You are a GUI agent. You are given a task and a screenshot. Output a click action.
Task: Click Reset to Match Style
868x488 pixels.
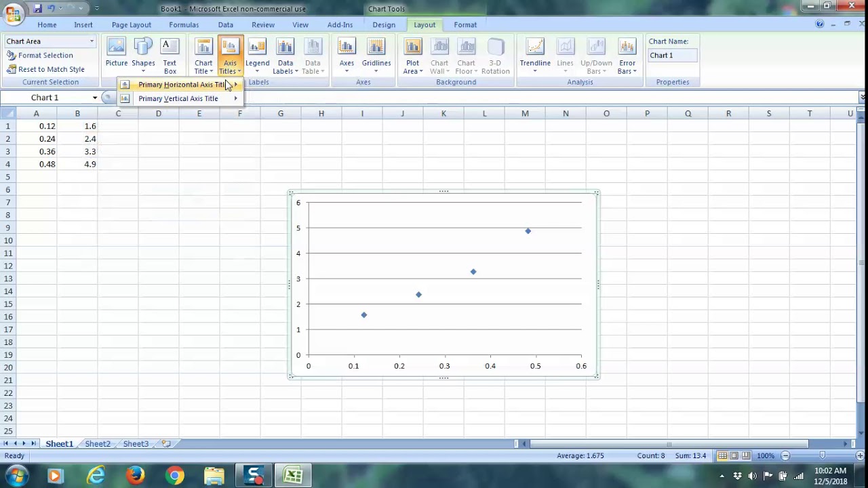[45, 69]
